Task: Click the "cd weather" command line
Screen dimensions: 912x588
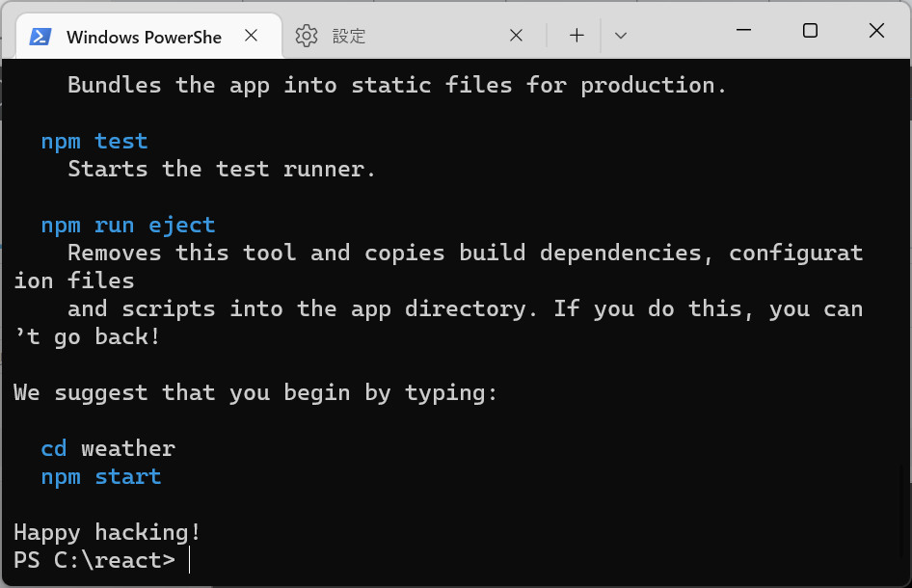Action: tap(108, 448)
